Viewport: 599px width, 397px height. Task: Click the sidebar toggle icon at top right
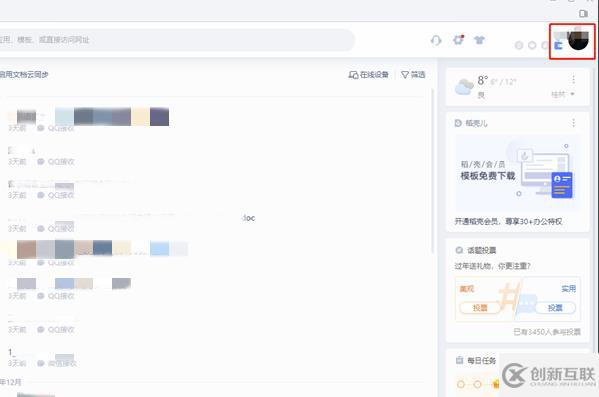pos(583,14)
